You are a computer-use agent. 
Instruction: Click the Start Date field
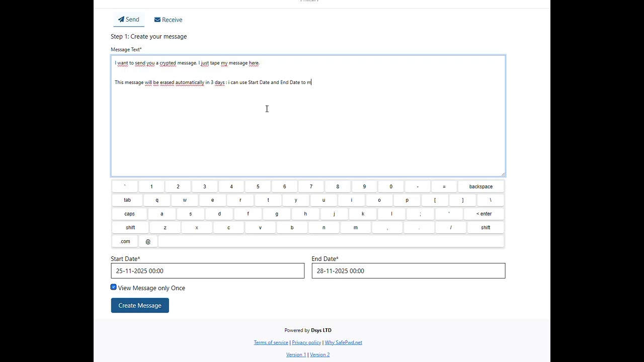click(x=207, y=271)
